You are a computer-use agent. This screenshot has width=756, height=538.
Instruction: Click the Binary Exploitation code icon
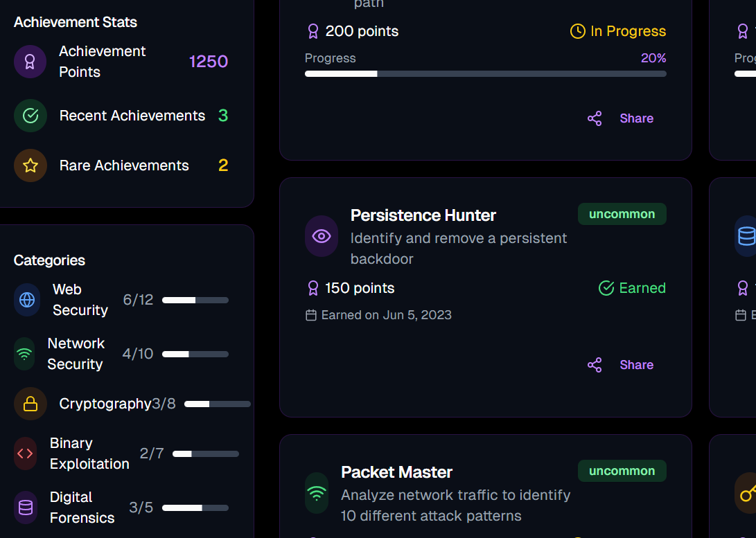tap(25, 454)
